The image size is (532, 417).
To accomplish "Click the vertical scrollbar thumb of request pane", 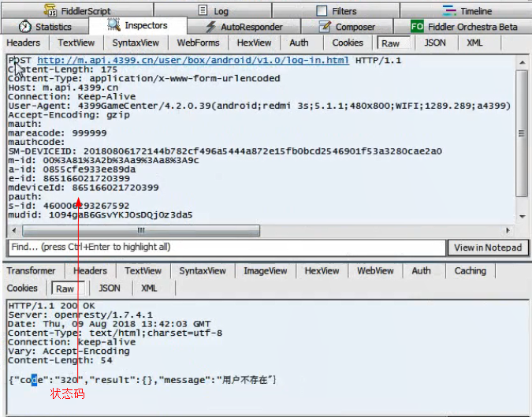I will point(522,133).
